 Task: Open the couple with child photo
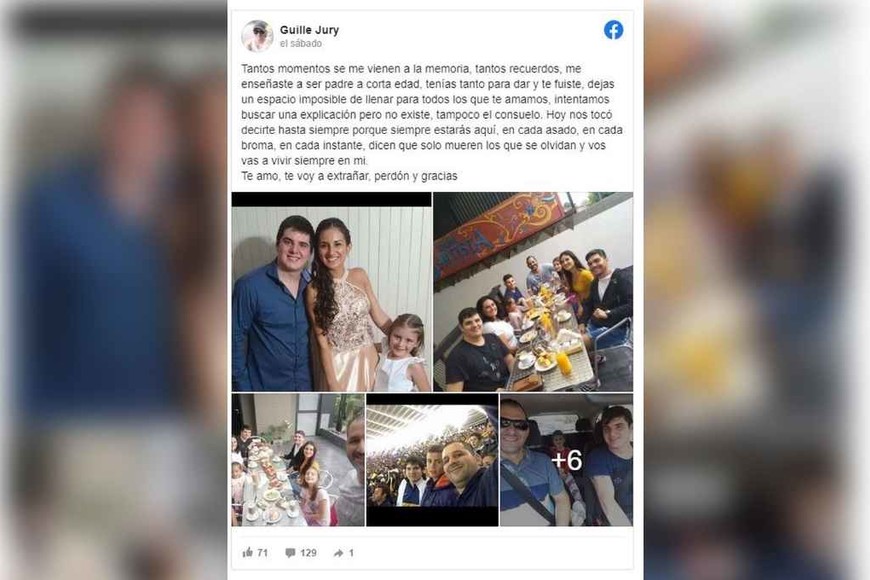click(331, 292)
